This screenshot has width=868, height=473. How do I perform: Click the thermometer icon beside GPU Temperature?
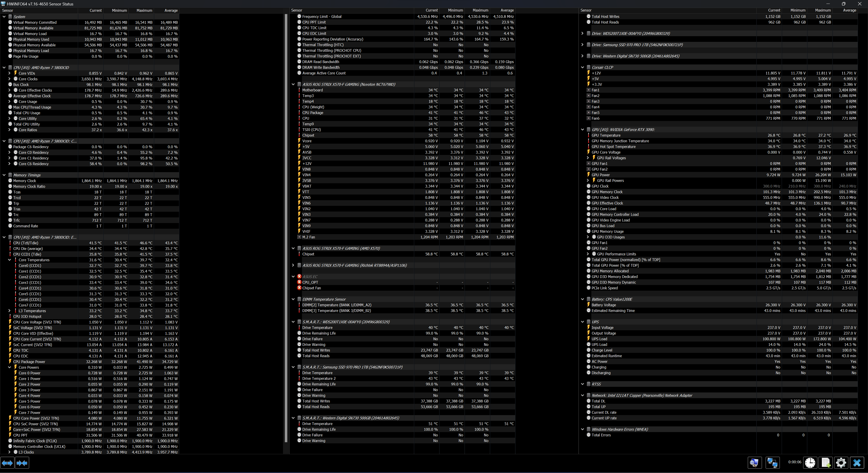pos(589,135)
